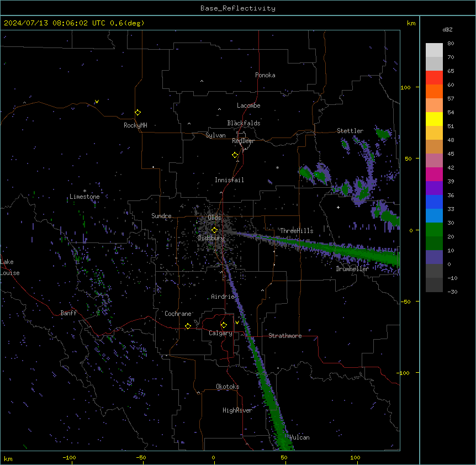Click the ThreeHills town label
The image size is (476, 465).
click(x=297, y=231)
